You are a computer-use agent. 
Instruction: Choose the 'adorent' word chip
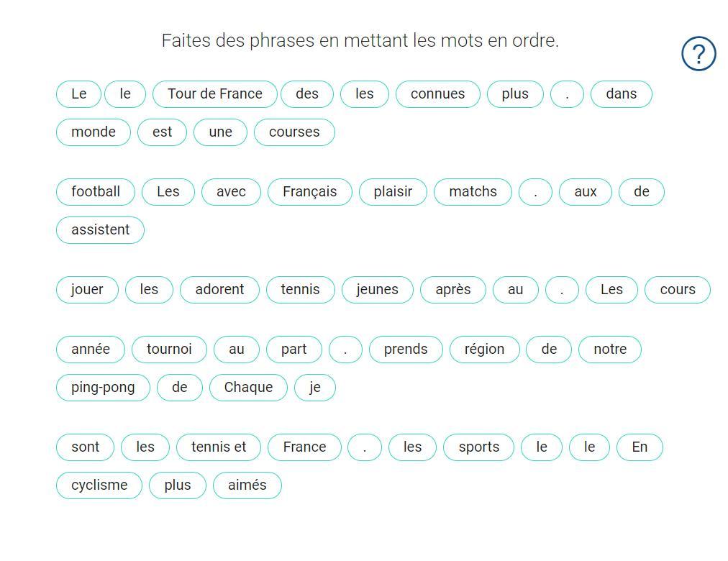click(x=219, y=290)
